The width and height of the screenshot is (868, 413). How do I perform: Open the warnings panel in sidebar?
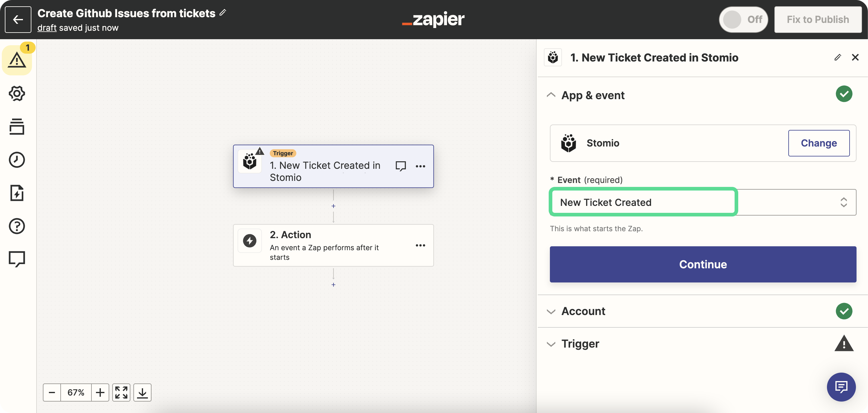[x=17, y=60]
